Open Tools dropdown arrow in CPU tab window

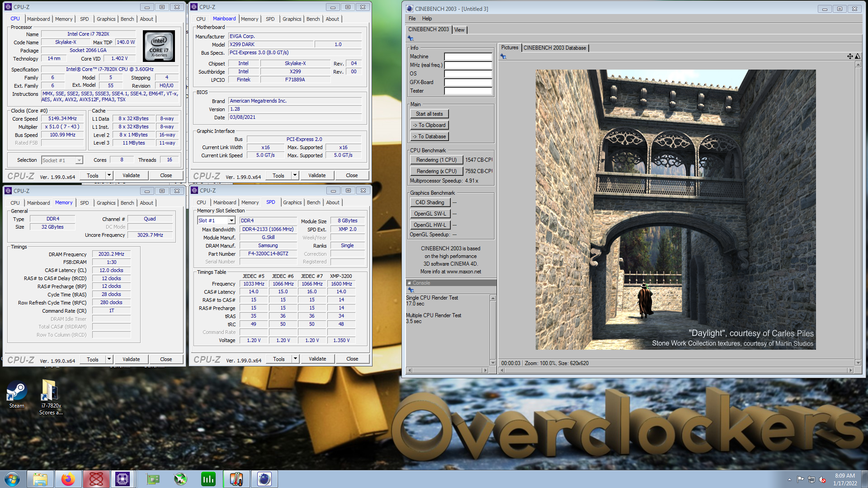(x=109, y=175)
